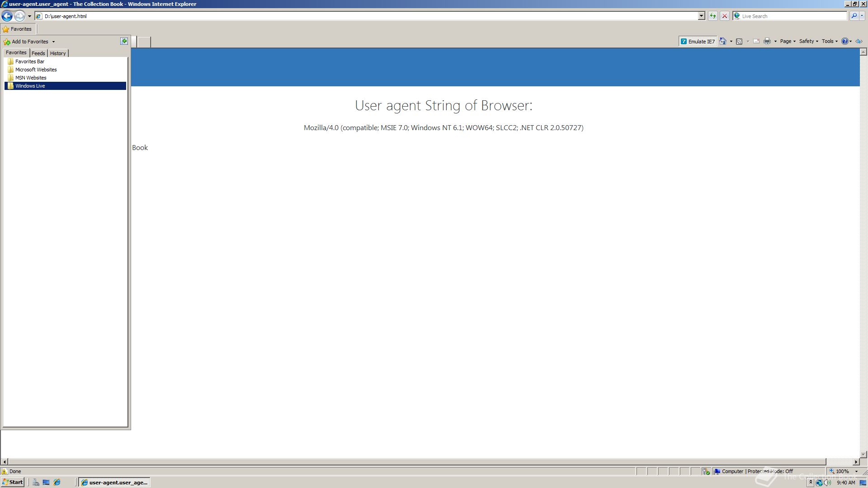This screenshot has width=868, height=488.
Task: Click the volume speaker tray icon
Action: click(x=827, y=483)
